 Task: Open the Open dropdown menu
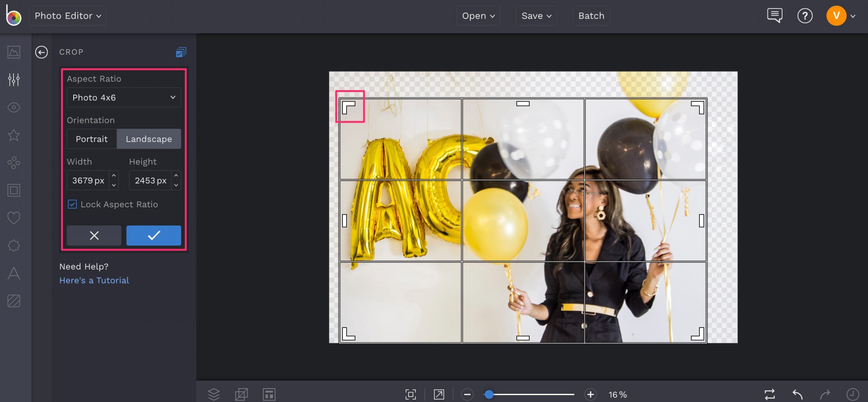(478, 15)
